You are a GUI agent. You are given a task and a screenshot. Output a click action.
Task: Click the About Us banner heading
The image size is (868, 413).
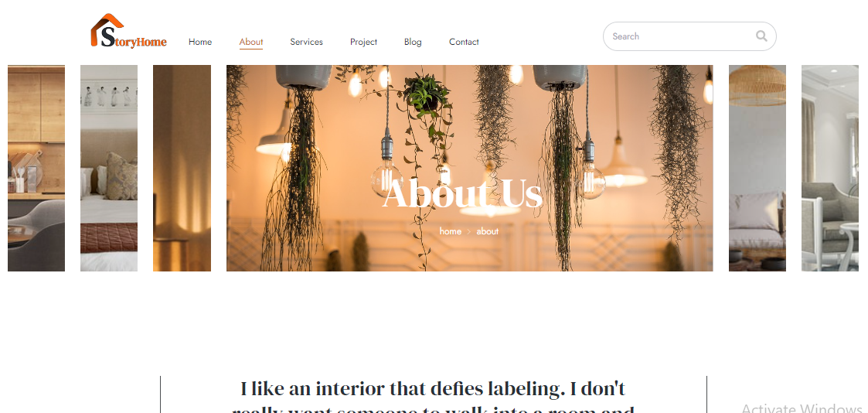(462, 194)
